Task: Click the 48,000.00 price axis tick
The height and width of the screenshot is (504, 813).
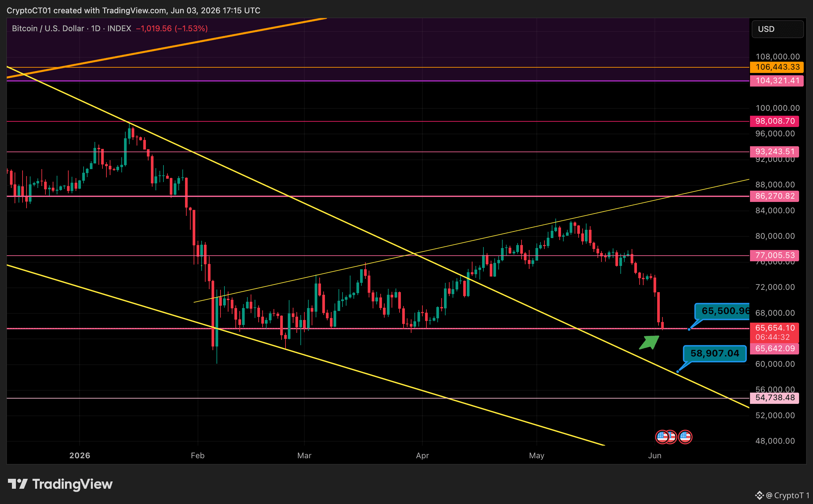Action: (x=775, y=441)
